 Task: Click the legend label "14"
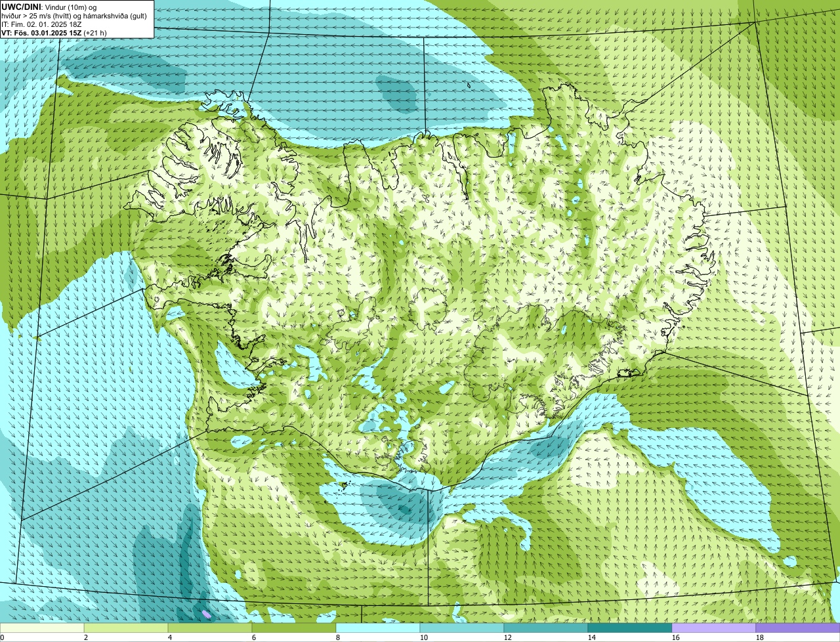pyautogui.click(x=592, y=637)
